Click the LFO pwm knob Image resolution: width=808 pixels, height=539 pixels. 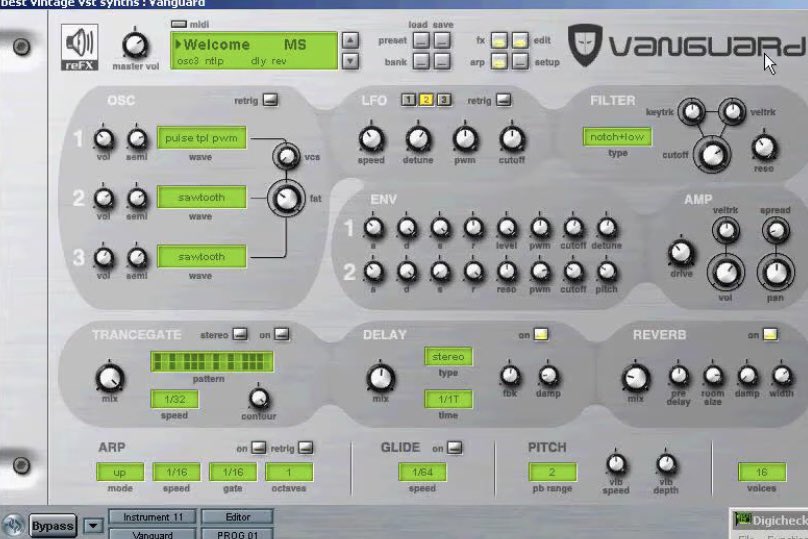pos(465,139)
